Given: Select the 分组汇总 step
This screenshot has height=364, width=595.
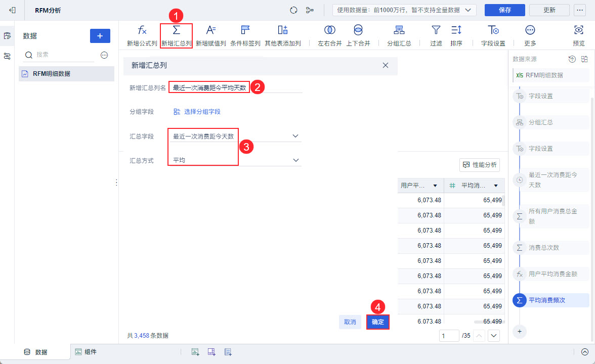Looking at the screenshot, I should 550,122.
